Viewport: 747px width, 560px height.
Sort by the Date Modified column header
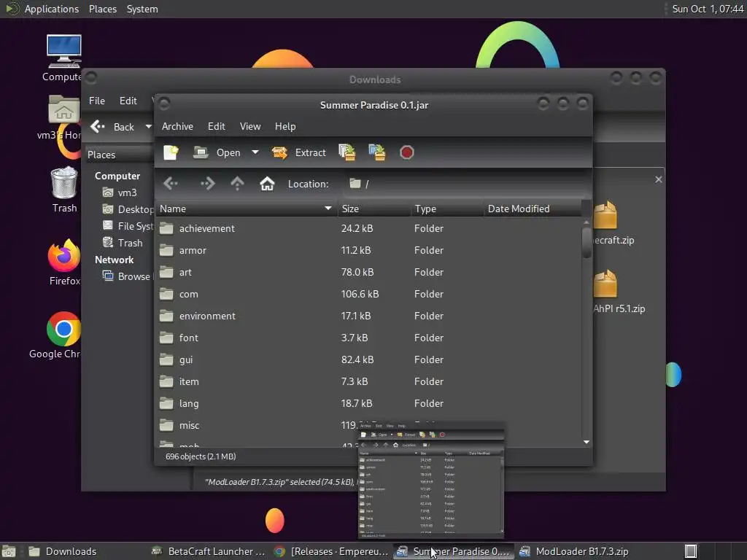point(532,209)
